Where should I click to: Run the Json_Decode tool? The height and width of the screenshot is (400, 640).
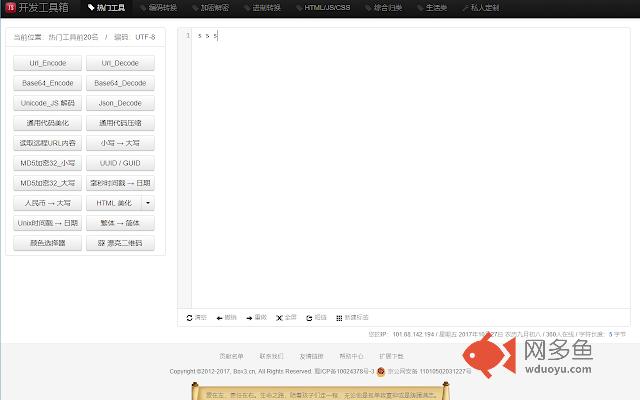120,103
